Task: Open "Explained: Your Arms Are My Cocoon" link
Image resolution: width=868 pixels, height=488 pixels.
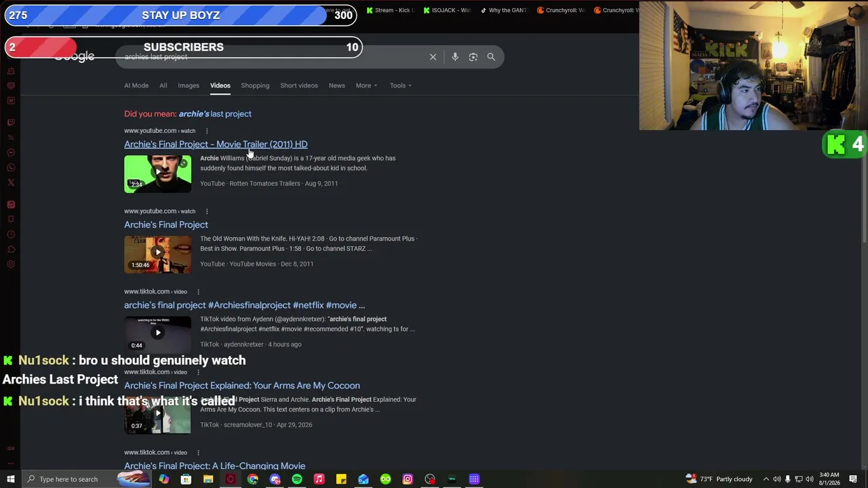Action: [242, 386]
